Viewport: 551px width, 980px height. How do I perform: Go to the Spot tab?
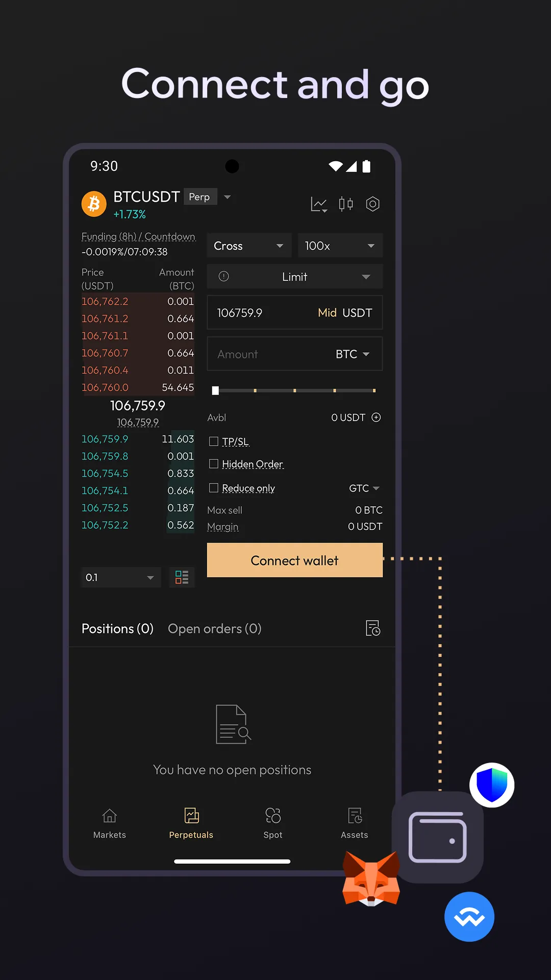273,823
